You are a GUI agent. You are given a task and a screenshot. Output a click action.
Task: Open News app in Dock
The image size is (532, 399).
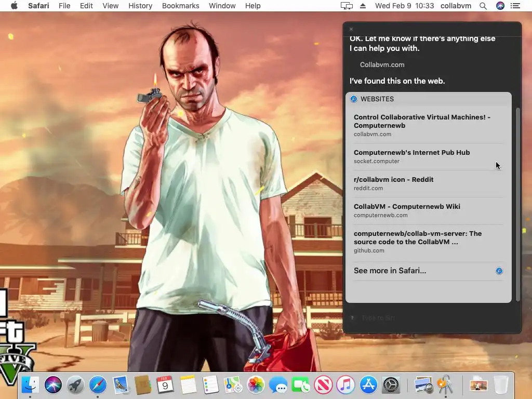pyautogui.click(x=323, y=385)
